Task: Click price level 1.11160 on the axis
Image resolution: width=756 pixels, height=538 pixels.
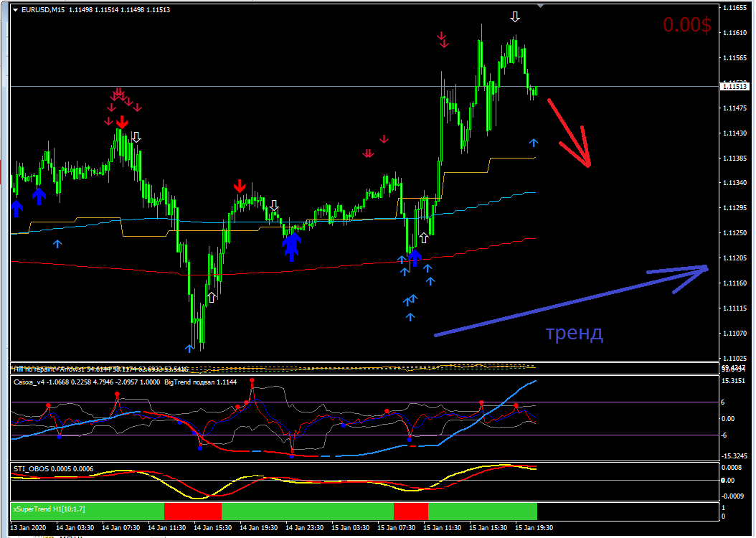Action: click(734, 283)
